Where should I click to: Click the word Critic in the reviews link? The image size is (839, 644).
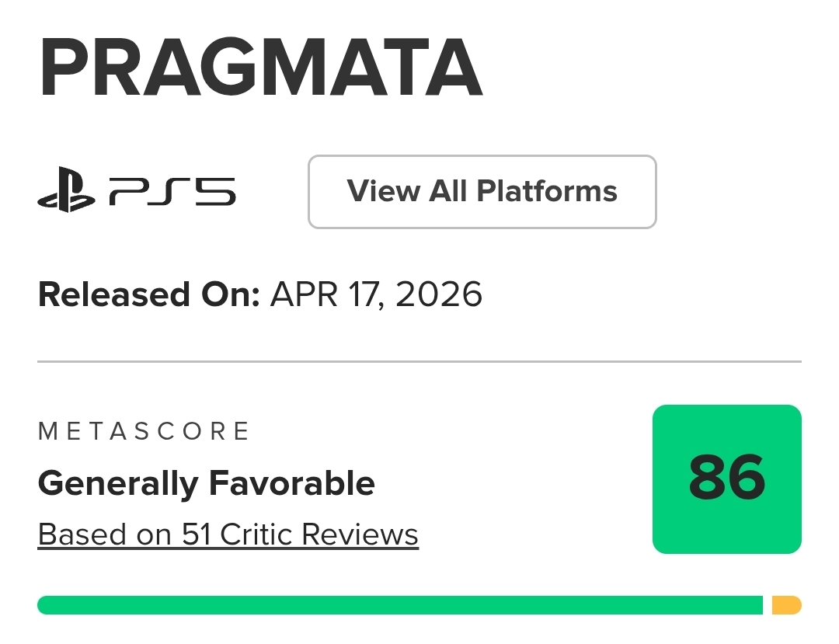point(256,534)
